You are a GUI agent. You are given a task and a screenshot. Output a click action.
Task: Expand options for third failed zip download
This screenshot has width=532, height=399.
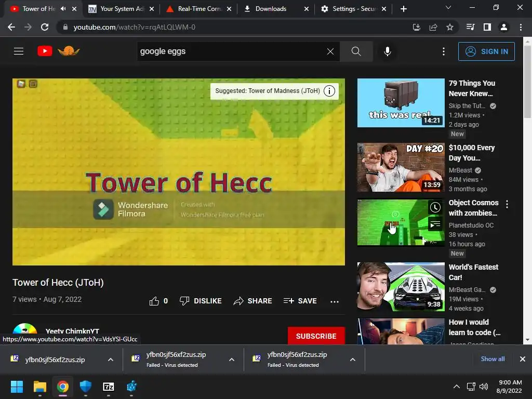click(353, 360)
